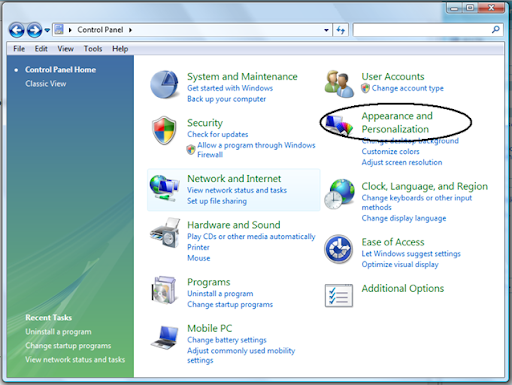Screen dimensions: 512x385
Task: Open Network and Internet heading
Action: 234,179
